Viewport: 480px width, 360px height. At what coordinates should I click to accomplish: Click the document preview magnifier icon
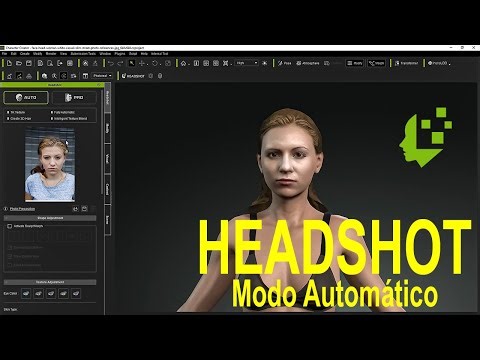pos(50,63)
